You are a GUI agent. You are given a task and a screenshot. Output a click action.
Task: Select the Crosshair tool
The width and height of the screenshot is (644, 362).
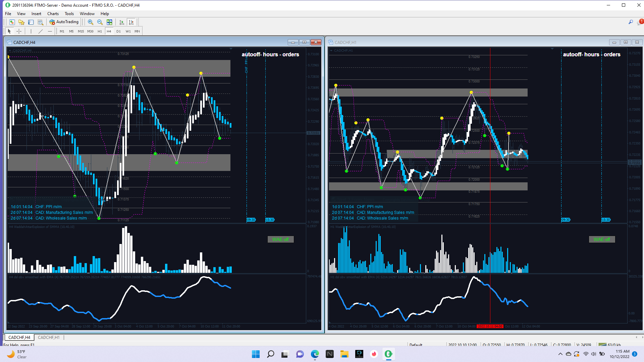[x=19, y=31]
